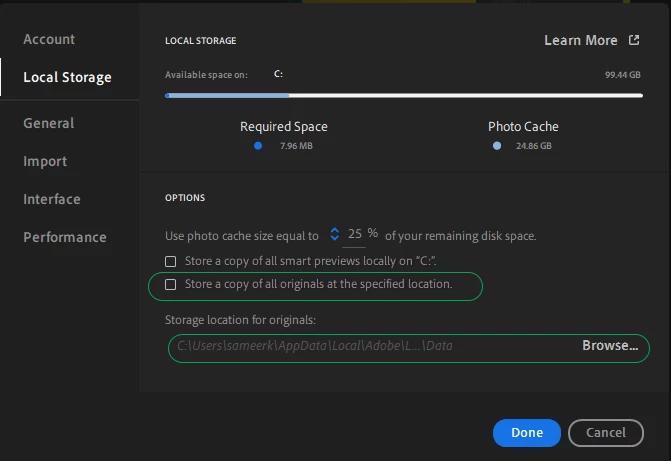Click the Photo Cache light blue dot

coord(497,146)
